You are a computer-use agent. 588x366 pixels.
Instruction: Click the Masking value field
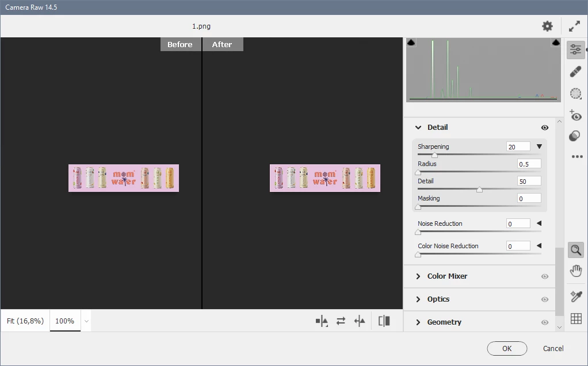click(x=529, y=199)
